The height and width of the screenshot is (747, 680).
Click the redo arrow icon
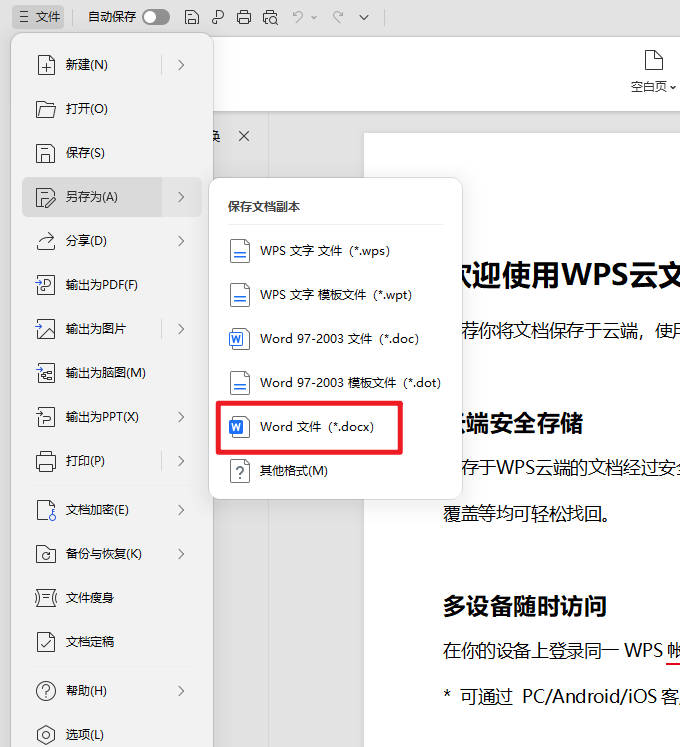pyautogui.click(x=338, y=18)
